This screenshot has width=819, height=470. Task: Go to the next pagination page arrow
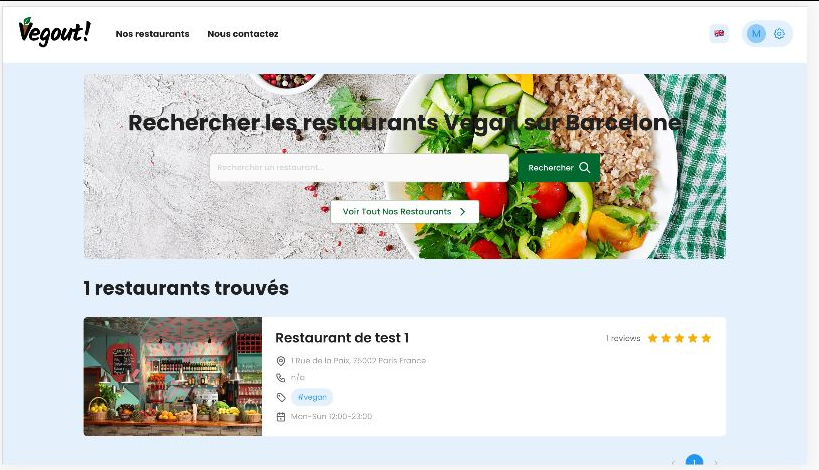pos(716,462)
